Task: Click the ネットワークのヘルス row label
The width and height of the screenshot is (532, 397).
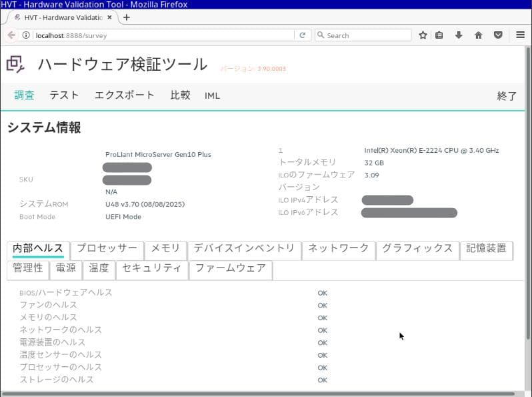Action: point(61,330)
